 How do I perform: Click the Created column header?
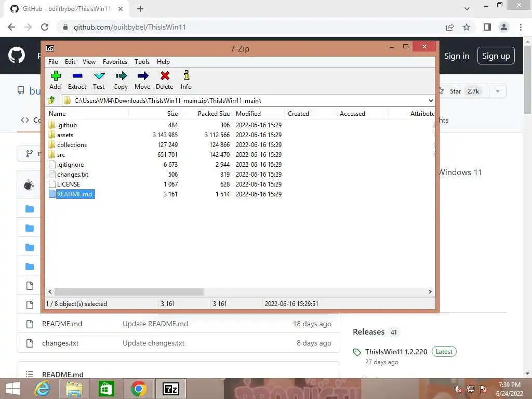coord(310,114)
